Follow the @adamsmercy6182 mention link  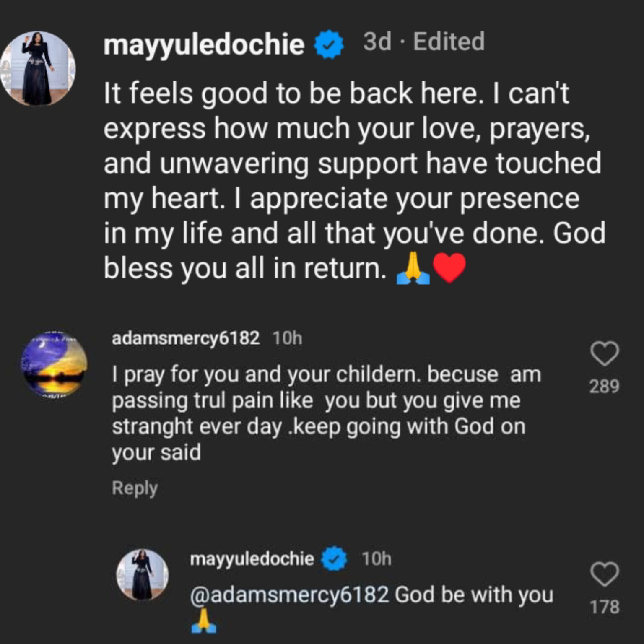289,595
